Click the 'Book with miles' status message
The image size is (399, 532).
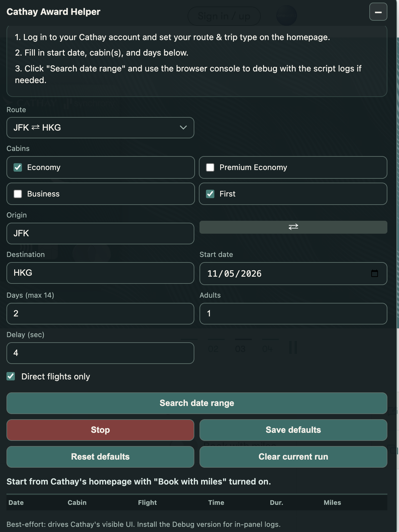pyautogui.click(x=139, y=482)
